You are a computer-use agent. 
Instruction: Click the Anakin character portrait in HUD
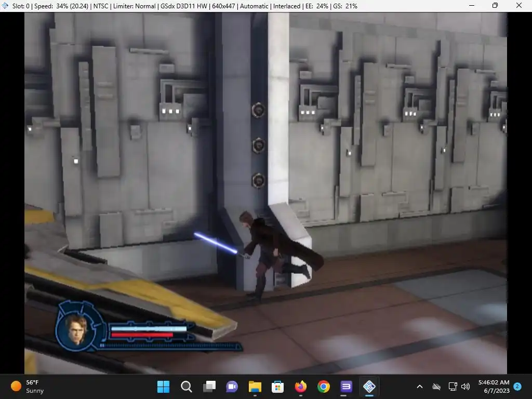[x=77, y=329]
